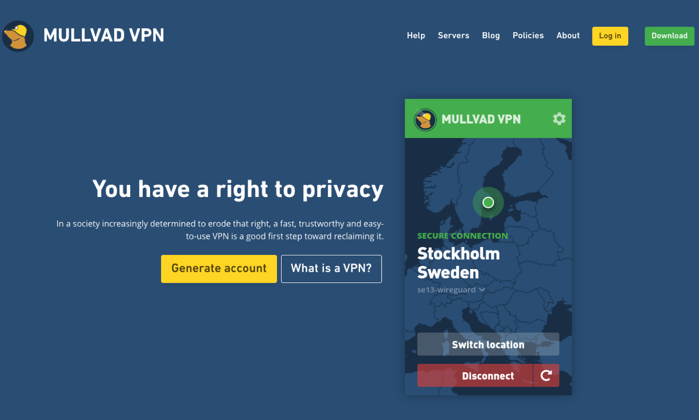Click mole logo inside the app panel

[425, 119]
